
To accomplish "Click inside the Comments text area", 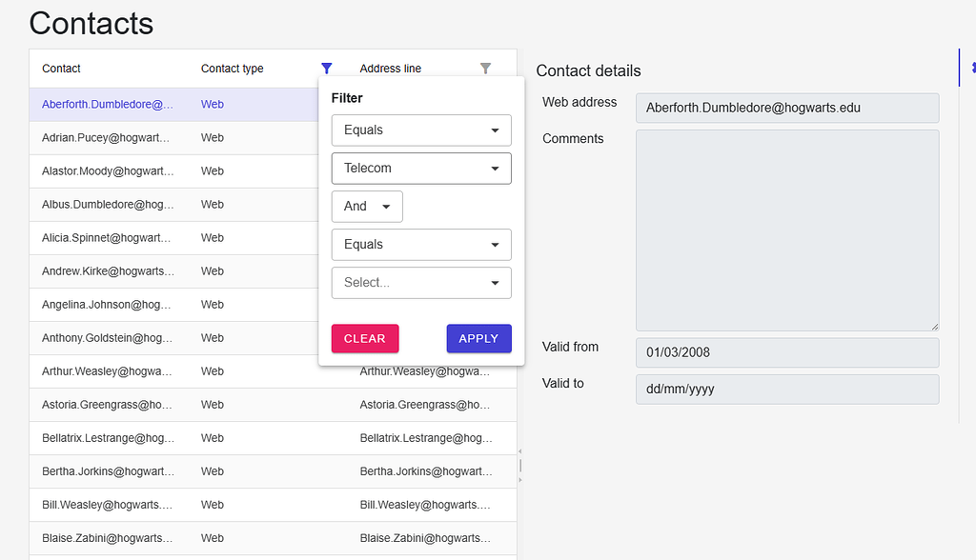I will click(x=787, y=229).
